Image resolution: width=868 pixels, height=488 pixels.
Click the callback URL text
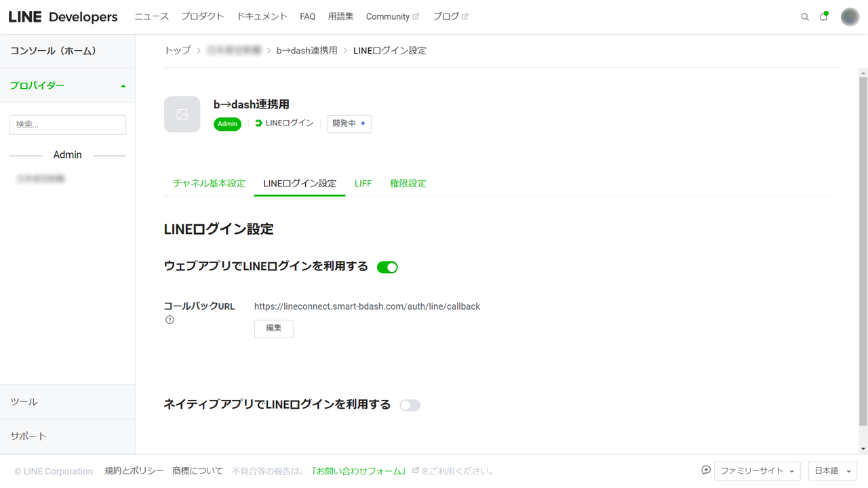tap(367, 306)
